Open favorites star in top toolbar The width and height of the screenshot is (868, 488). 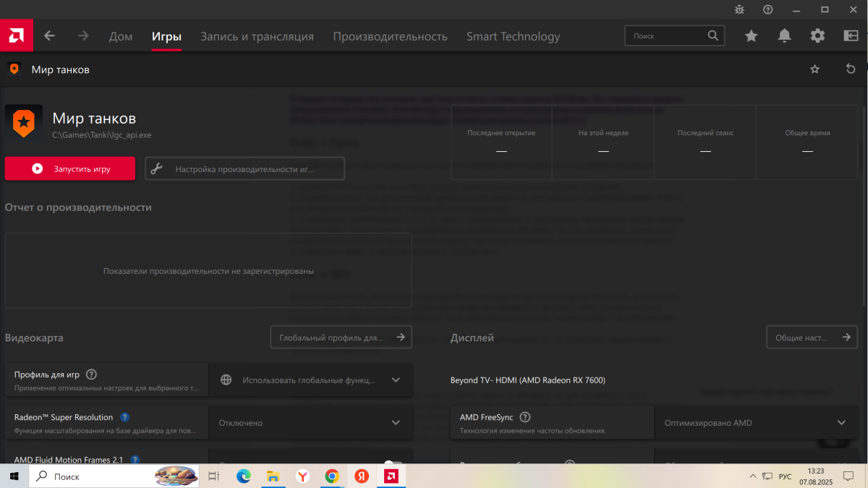click(x=752, y=36)
